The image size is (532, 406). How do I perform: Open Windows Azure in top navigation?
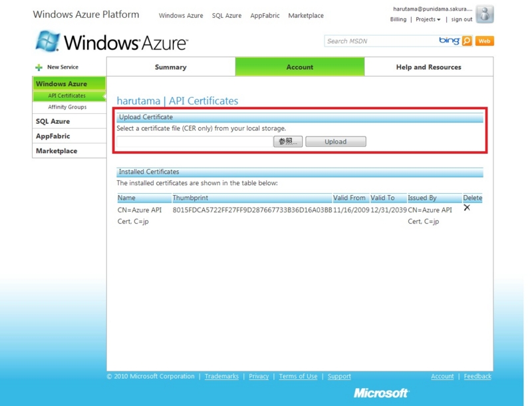click(181, 15)
